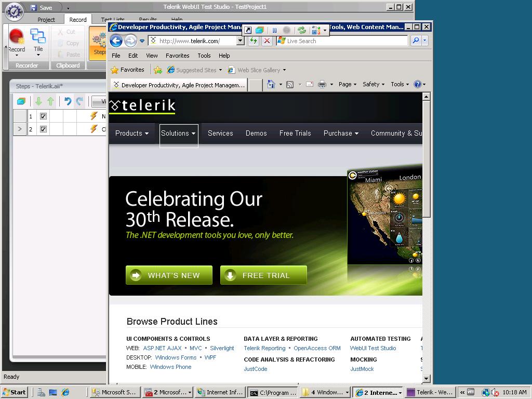
Task: Click the Add to Favorites Bar star icon
Action: coord(158,70)
